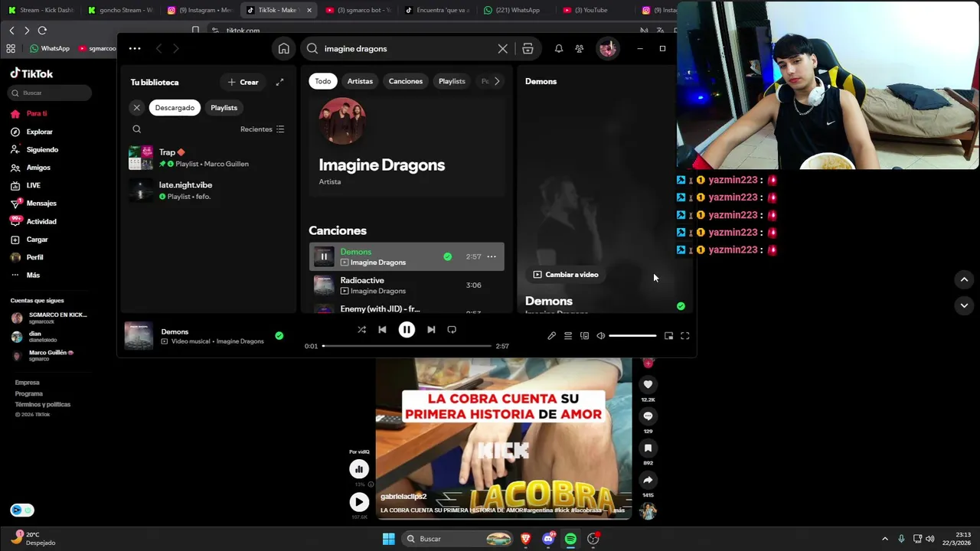This screenshot has height=551, width=980.
Task: Share the TikTok video with the arrow
Action: click(648, 481)
